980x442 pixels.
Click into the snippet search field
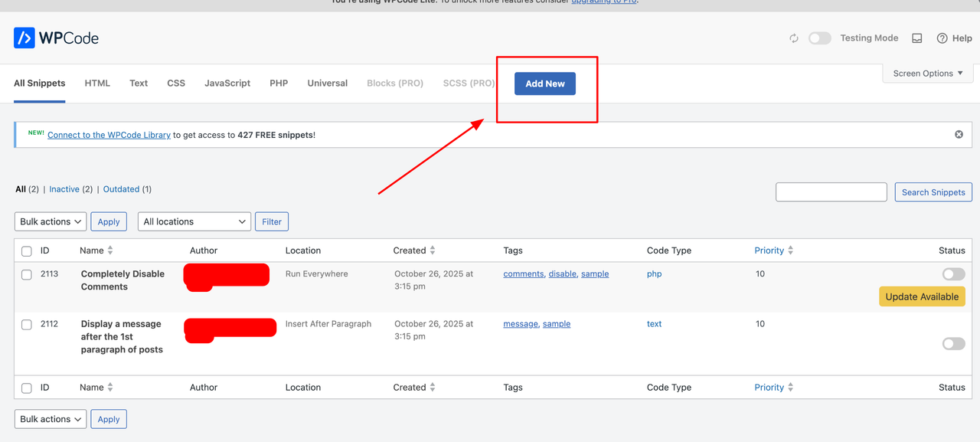click(x=831, y=192)
